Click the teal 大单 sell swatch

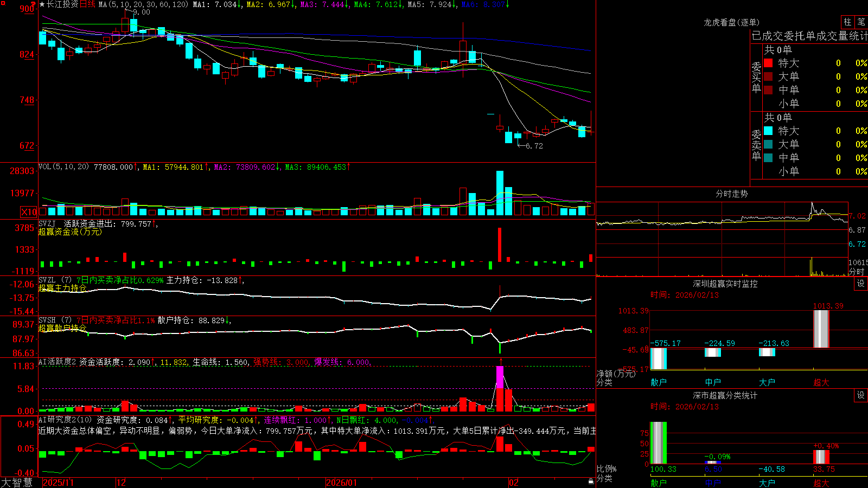tap(768, 144)
